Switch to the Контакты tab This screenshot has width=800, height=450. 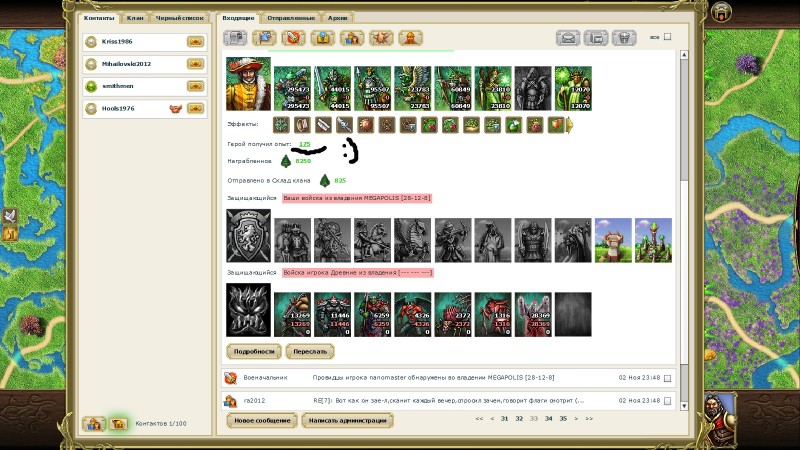[99, 18]
